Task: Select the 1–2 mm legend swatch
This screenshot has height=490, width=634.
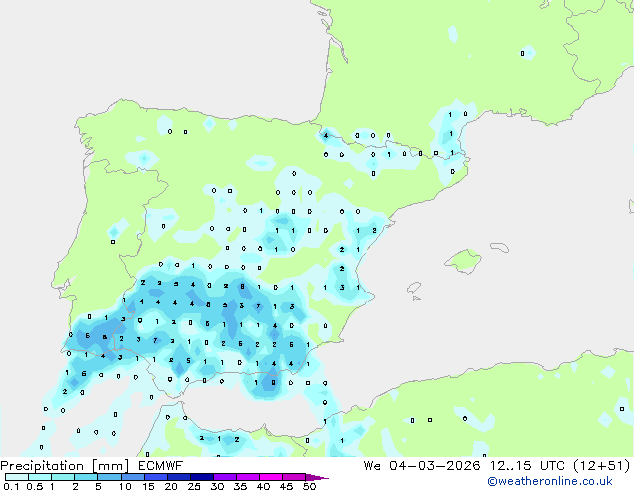Action: 63,477
